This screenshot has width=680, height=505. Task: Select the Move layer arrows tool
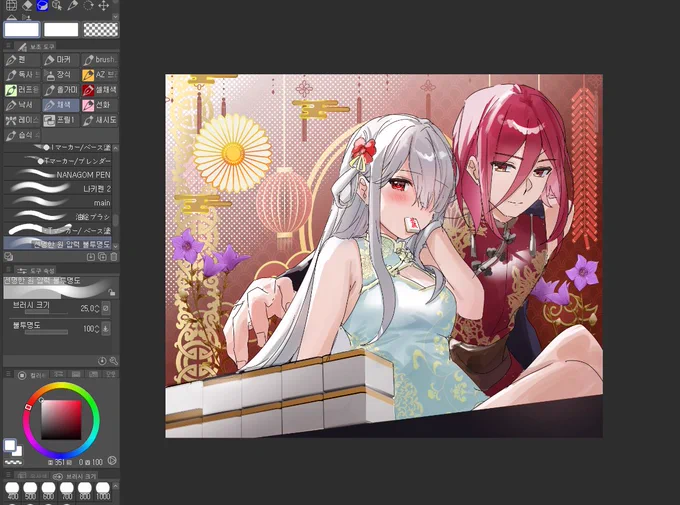coord(104,5)
